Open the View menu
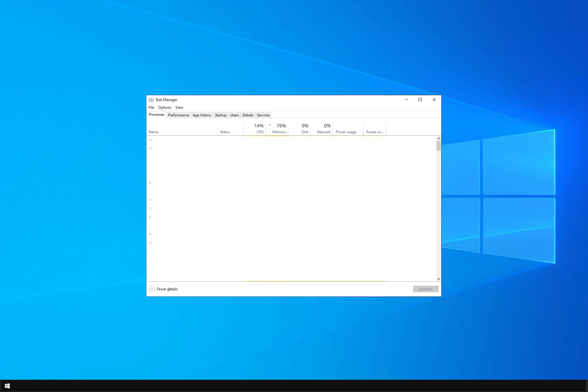The height and width of the screenshot is (392, 588). 179,107
